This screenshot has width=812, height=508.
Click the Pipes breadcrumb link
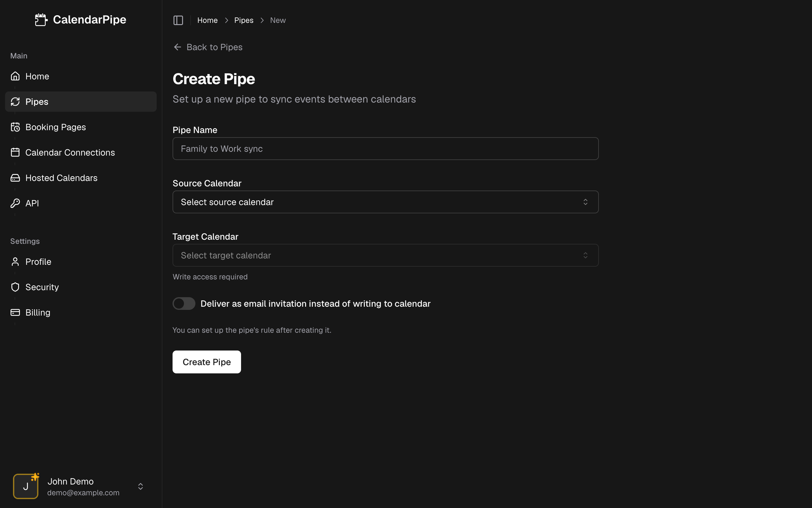click(244, 20)
